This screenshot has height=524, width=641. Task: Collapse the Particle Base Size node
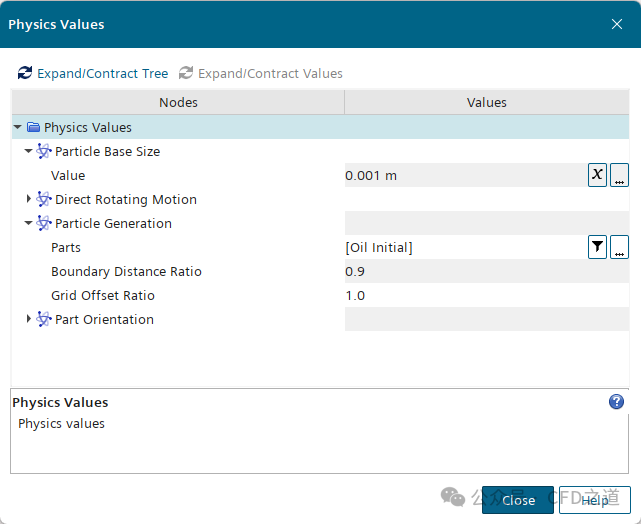coord(29,152)
